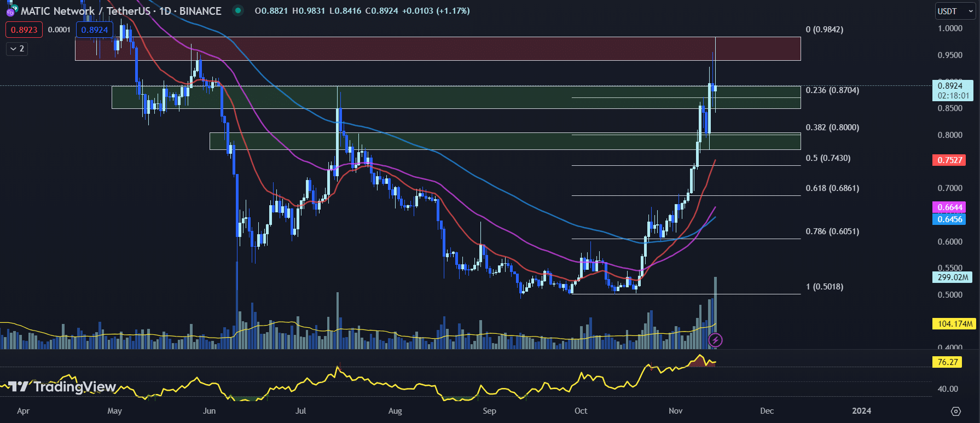
Task: Open the chart settings gear icon
Action: pos(956,411)
